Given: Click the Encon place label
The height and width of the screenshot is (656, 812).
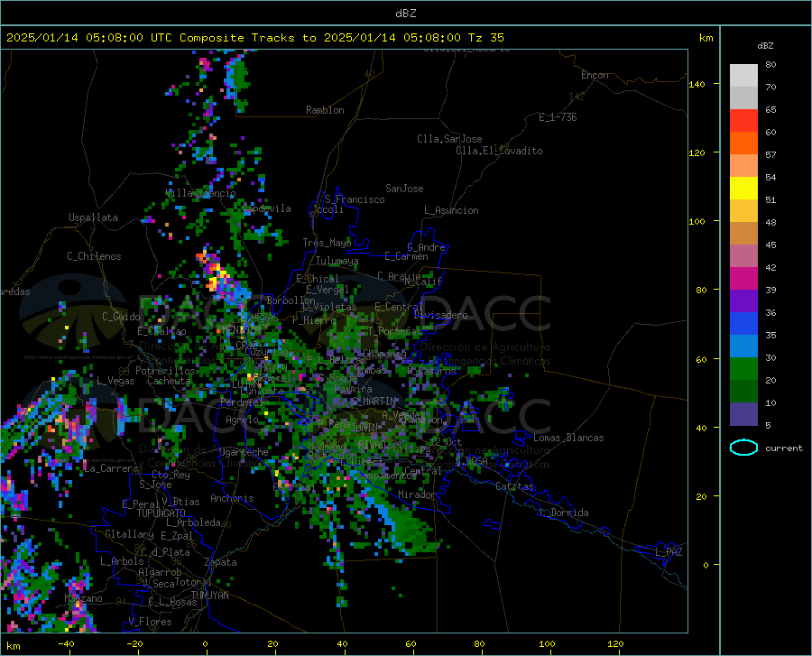Looking at the screenshot, I should click(x=595, y=75).
